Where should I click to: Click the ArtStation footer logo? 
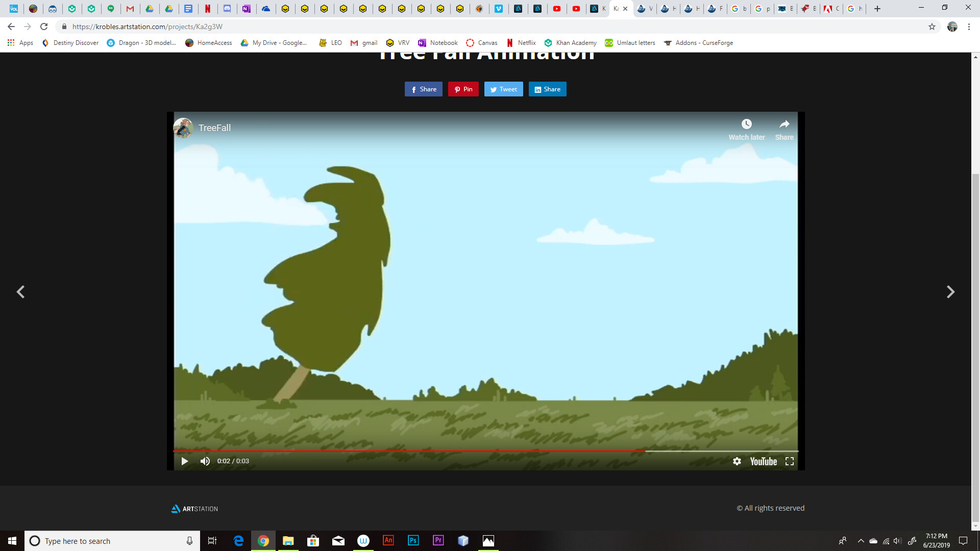194,509
